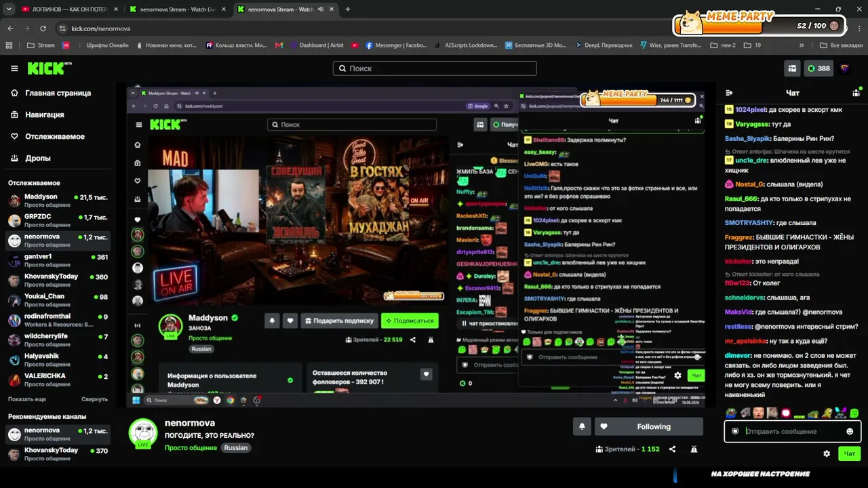
Task: Open the Kick hamburger sidebar menu
Action: click(x=14, y=68)
